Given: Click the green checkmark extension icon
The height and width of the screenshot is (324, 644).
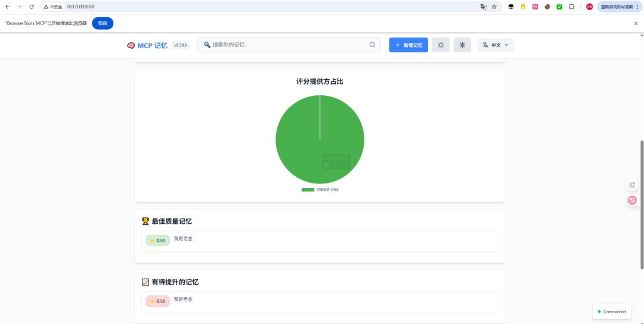Looking at the screenshot, I should point(559,7).
